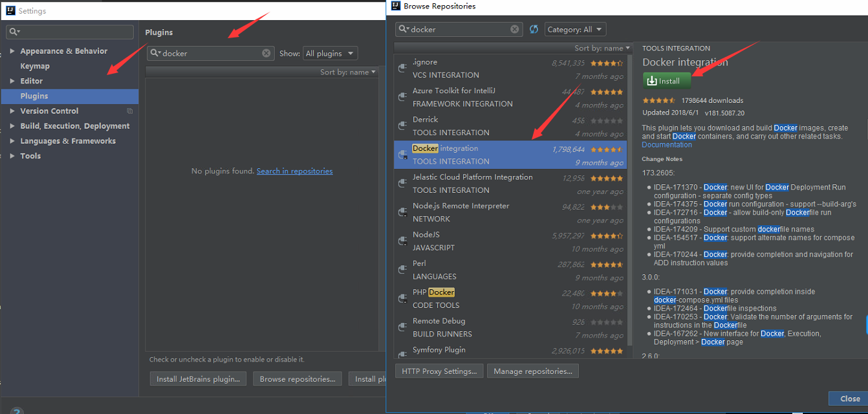
Task: Click the Remote Debug plugin icon
Action: coord(401,327)
